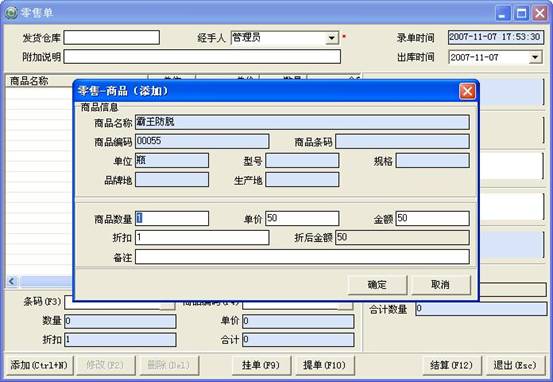Select the 折扣 field in dialog
The width and height of the screenshot is (553, 382).
pos(202,238)
